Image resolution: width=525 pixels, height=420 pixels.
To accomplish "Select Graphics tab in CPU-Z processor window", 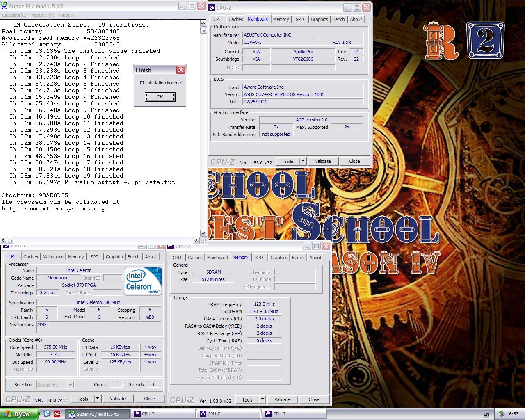I will pyautogui.click(x=114, y=257).
